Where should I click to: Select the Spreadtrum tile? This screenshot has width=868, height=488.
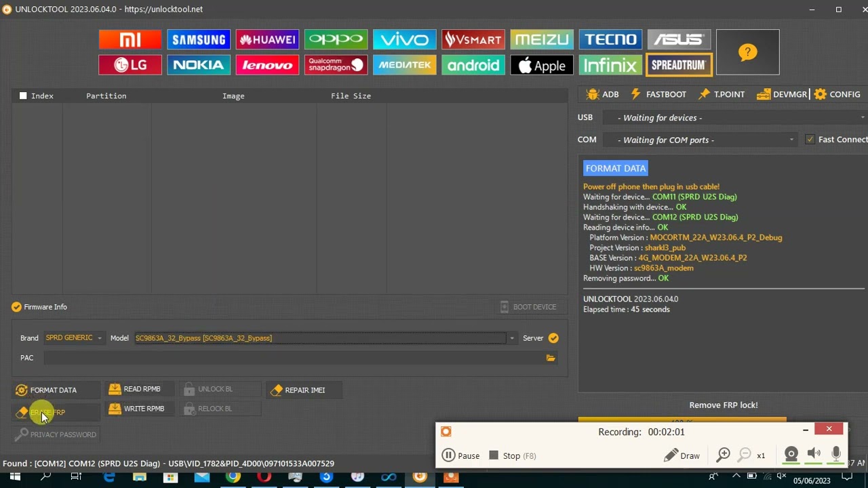click(679, 65)
